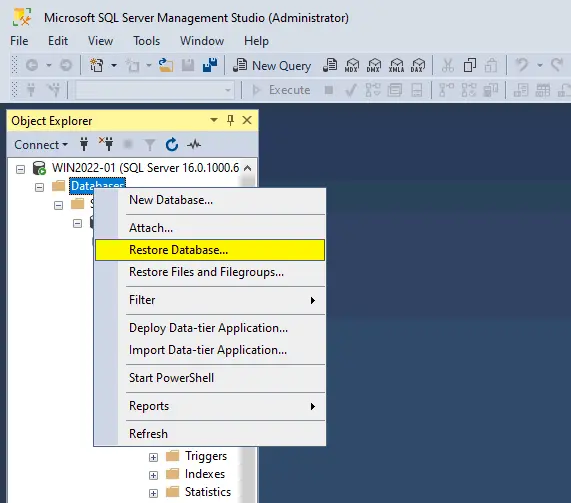Click the Database Engine Query icon

pos(330,66)
